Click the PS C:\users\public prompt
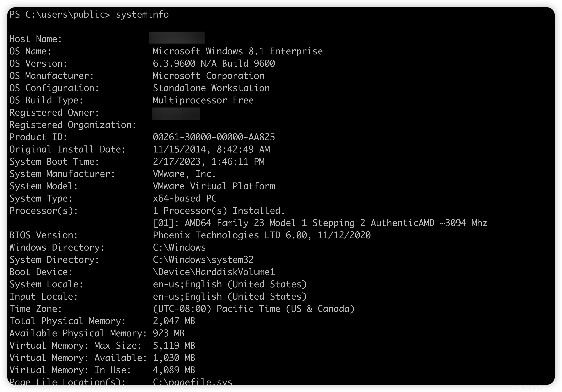The width and height of the screenshot is (562, 392). click(60, 15)
